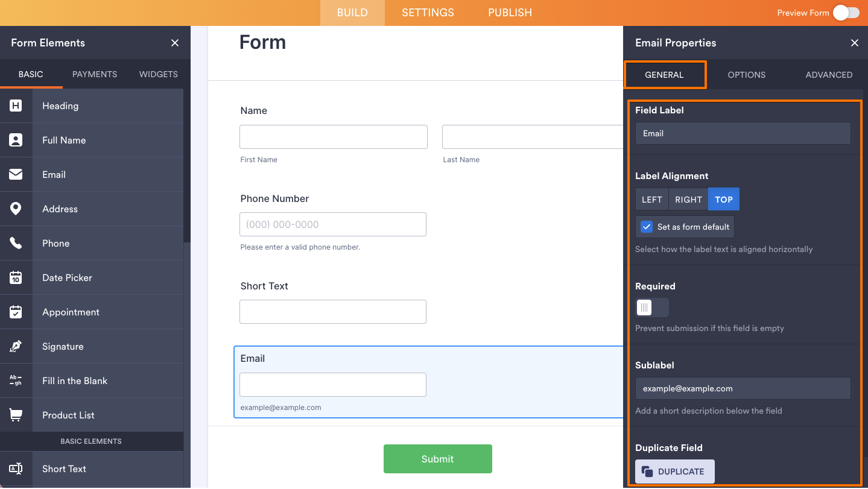
Task: Click the Form heading text
Action: point(262,42)
